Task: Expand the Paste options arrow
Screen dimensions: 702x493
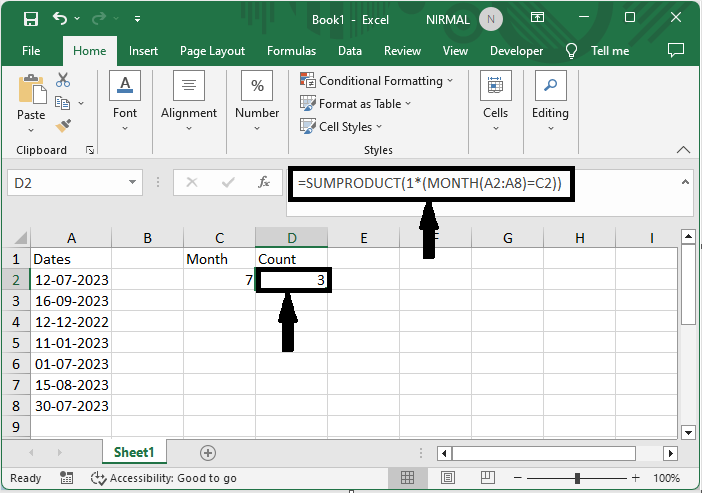Action: [31, 130]
